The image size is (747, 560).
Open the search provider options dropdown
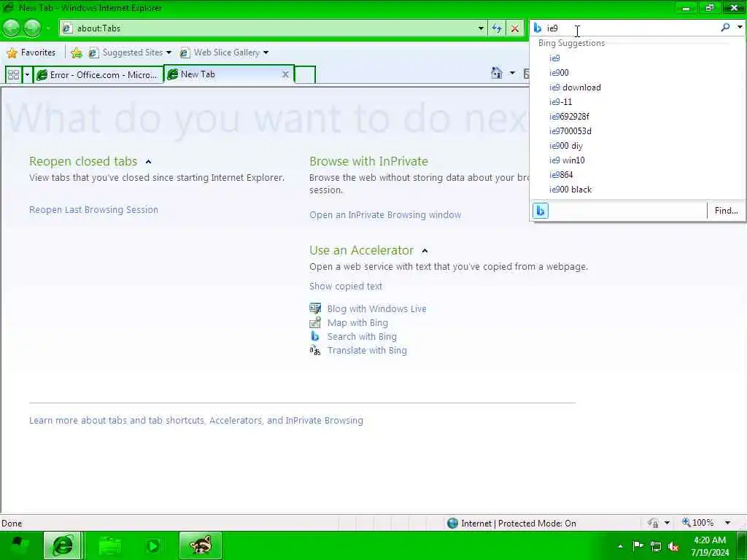pyautogui.click(x=740, y=28)
